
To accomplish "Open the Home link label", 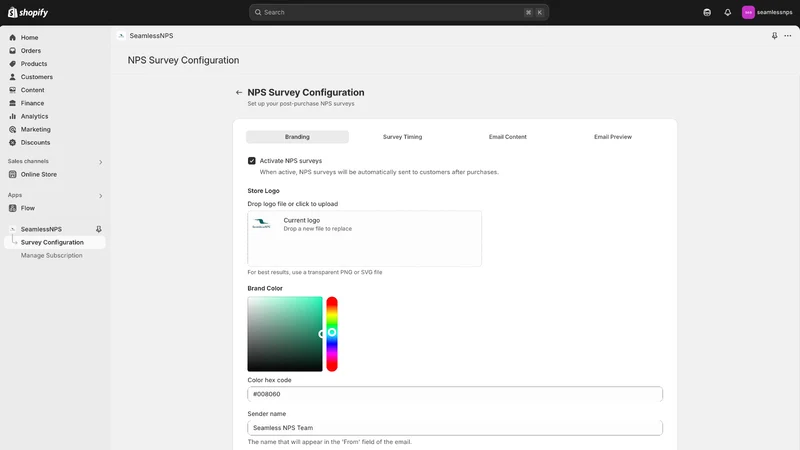I will 30,37.
